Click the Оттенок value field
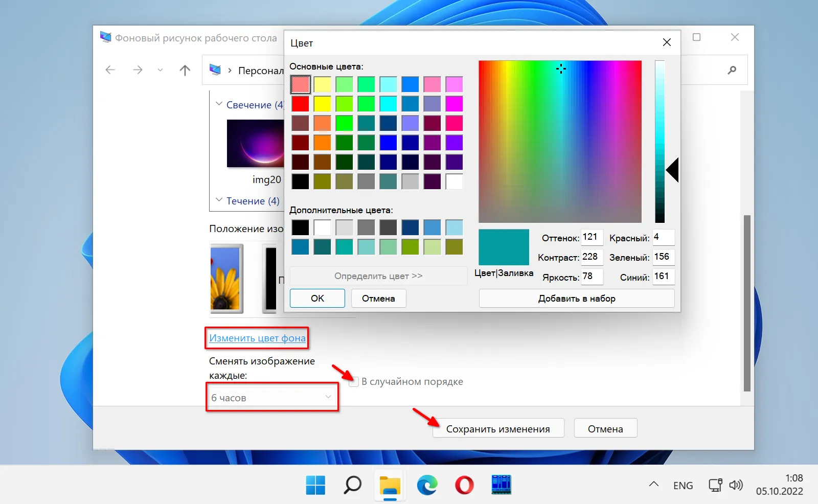 click(592, 237)
